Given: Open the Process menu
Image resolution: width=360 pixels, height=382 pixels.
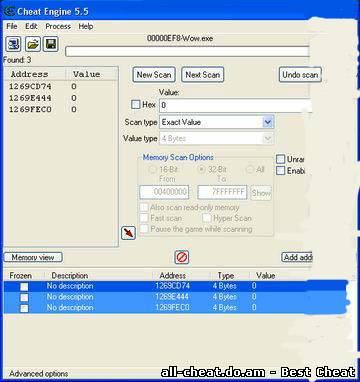Looking at the screenshot, I should click(x=58, y=26).
